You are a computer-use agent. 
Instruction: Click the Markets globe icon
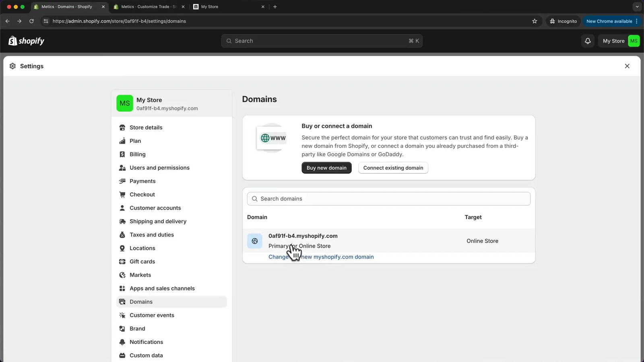coord(122,275)
